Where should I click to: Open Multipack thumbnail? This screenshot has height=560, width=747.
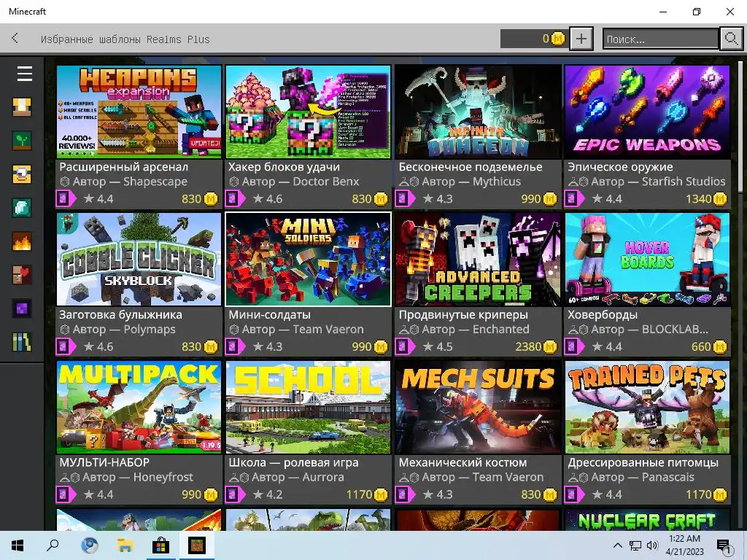[x=139, y=407]
